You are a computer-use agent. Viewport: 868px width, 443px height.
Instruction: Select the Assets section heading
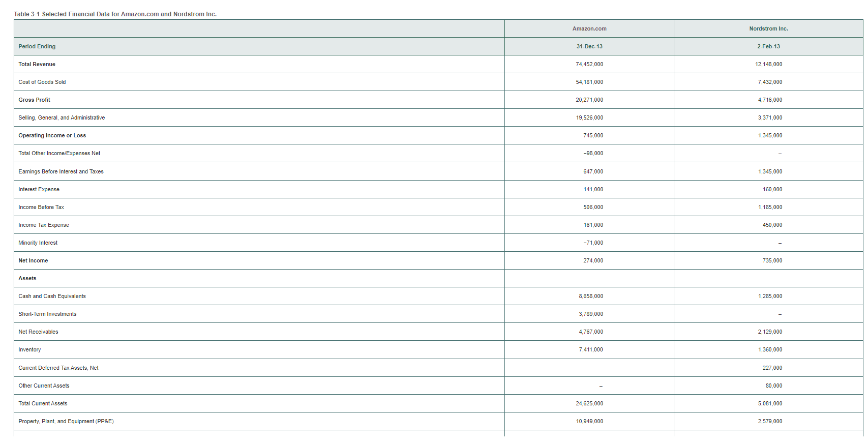[27, 278]
